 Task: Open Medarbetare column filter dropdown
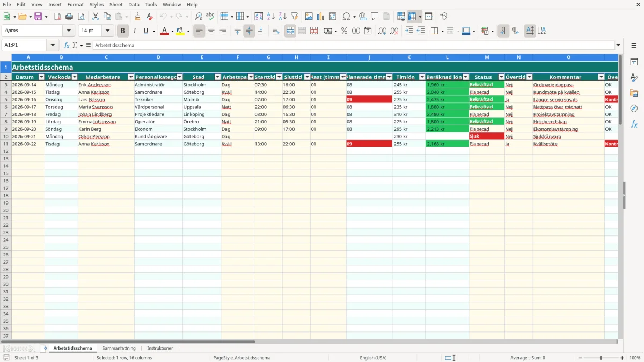coord(131,77)
